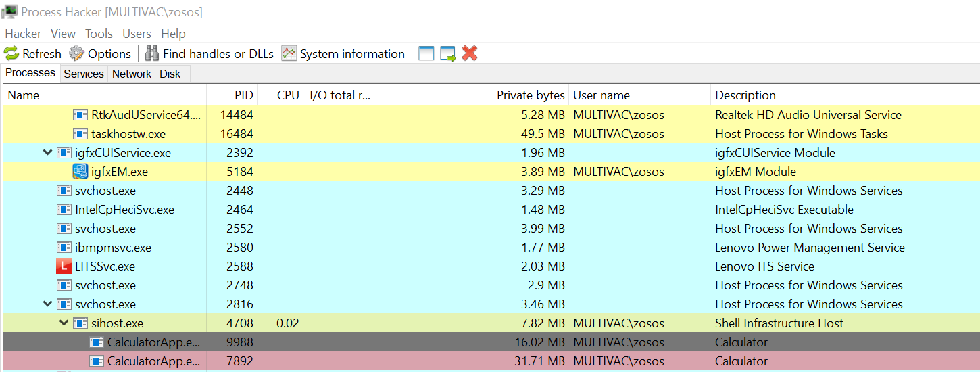This screenshot has width=980, height=372.
Task: Sort by the Private bytes column header
Action: (530, 95)
